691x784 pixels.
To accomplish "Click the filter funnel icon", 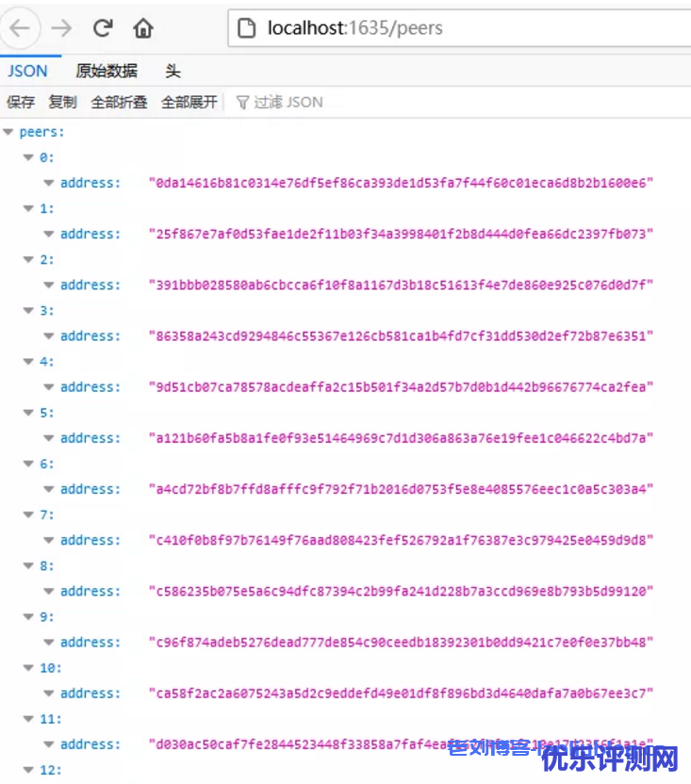I will point(242,102).
